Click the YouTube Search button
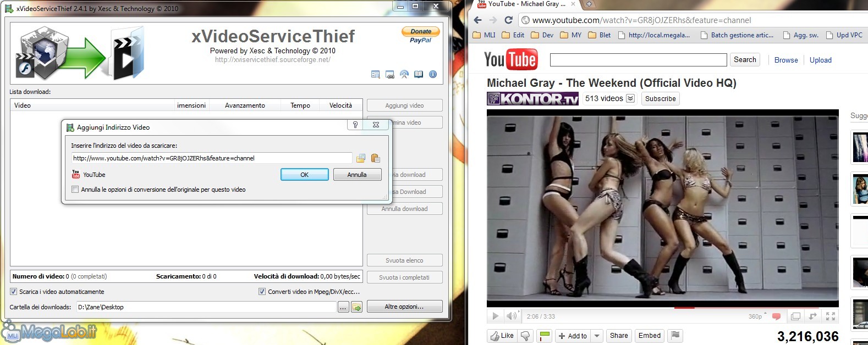 click(x=745, y=60)
